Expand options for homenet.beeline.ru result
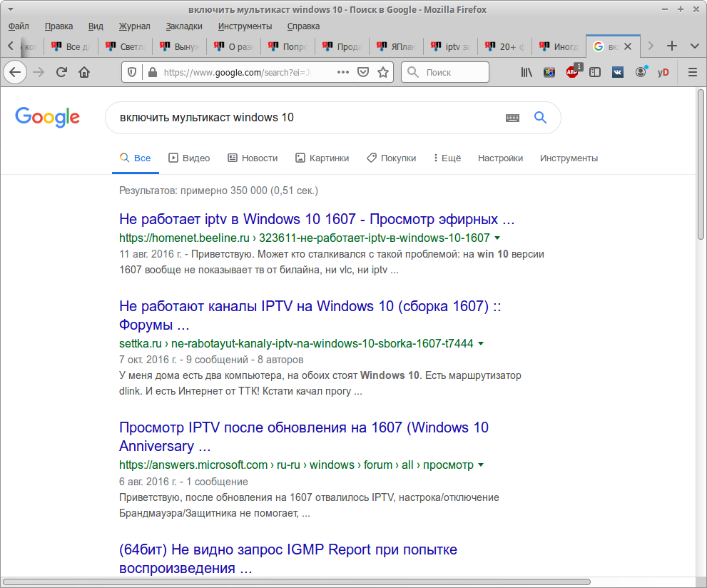 click(x=497, y=238)
